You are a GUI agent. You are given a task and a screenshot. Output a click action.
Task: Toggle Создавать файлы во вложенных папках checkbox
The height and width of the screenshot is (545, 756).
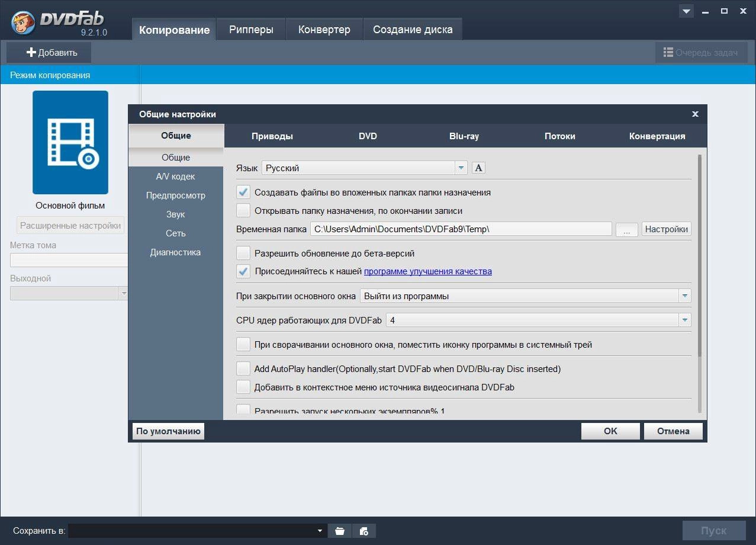(243, 192)
